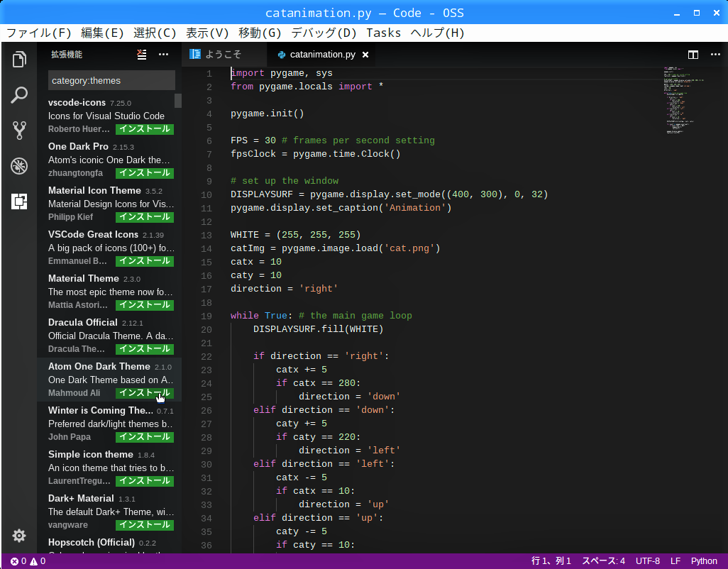Open the ヘルプ(H) menu
Image resolution: width=728 pixels, height=569 pixels.
(x=437, y=33)
